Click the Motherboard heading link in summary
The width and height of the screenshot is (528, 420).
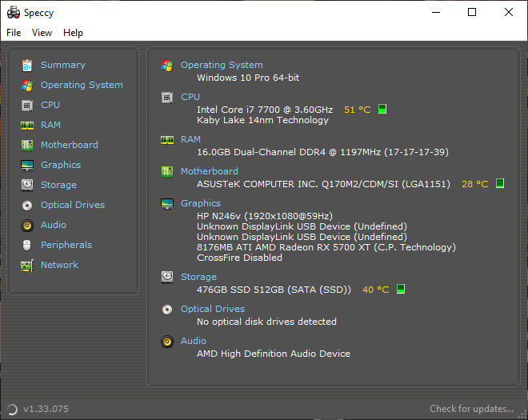pyautogui.click(x=210, y=171)
